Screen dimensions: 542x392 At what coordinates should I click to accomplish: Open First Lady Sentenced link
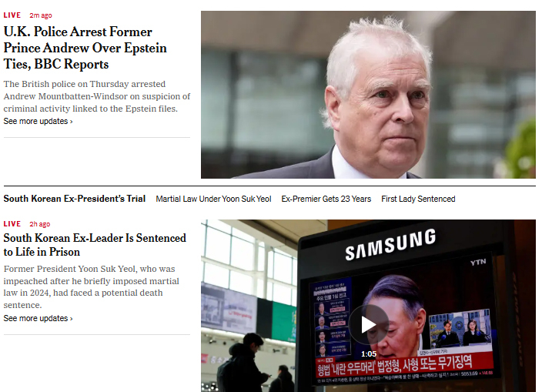pos(418,199)
